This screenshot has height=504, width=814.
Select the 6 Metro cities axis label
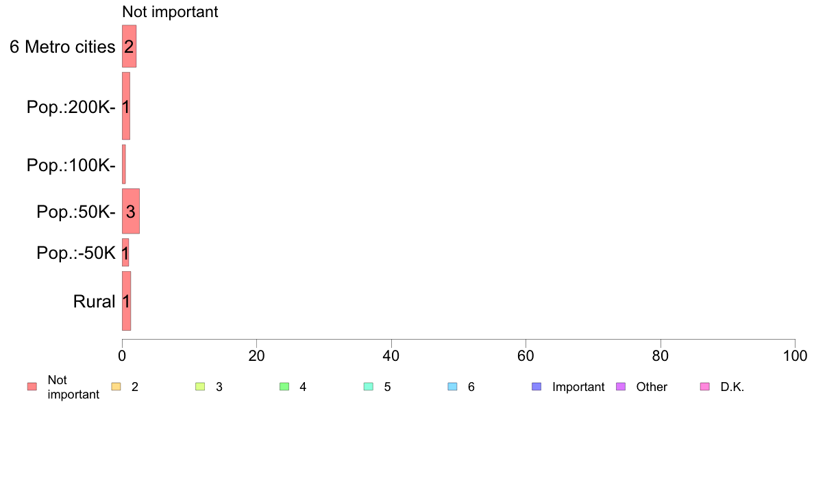click(x=62, y=47)
